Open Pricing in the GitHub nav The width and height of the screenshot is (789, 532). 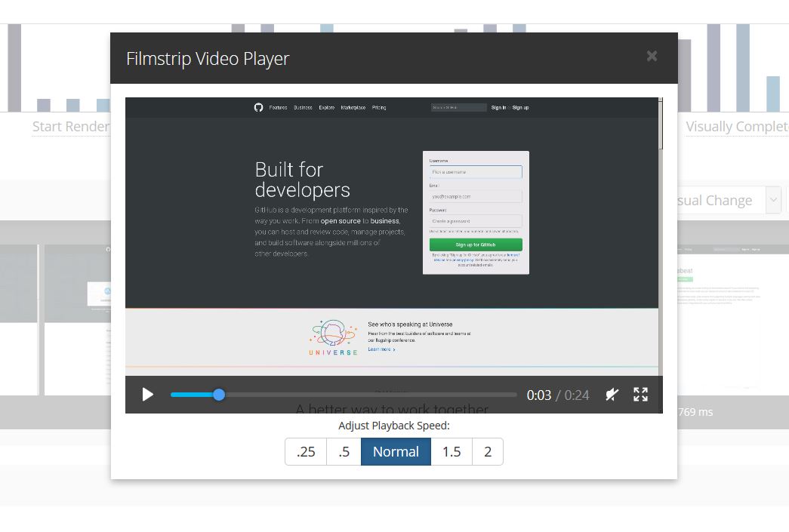coord(379,108)
